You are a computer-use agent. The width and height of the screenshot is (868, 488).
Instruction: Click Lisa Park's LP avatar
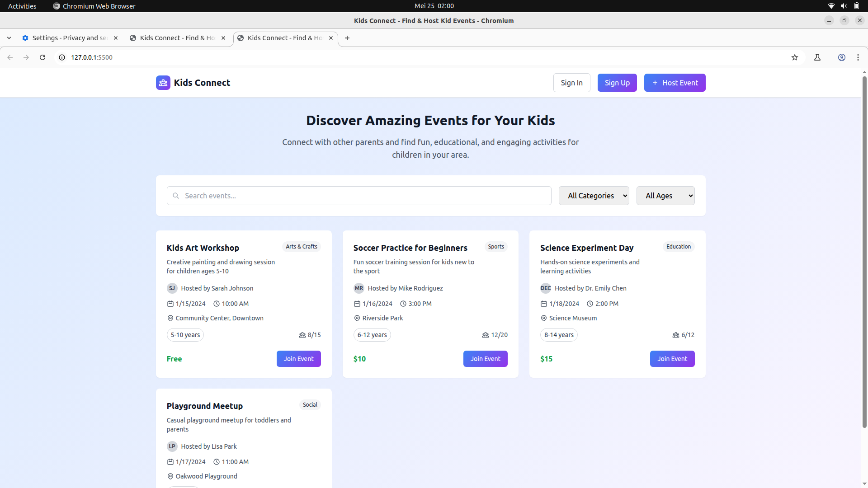pyautogui.click(x=172, y=446)
